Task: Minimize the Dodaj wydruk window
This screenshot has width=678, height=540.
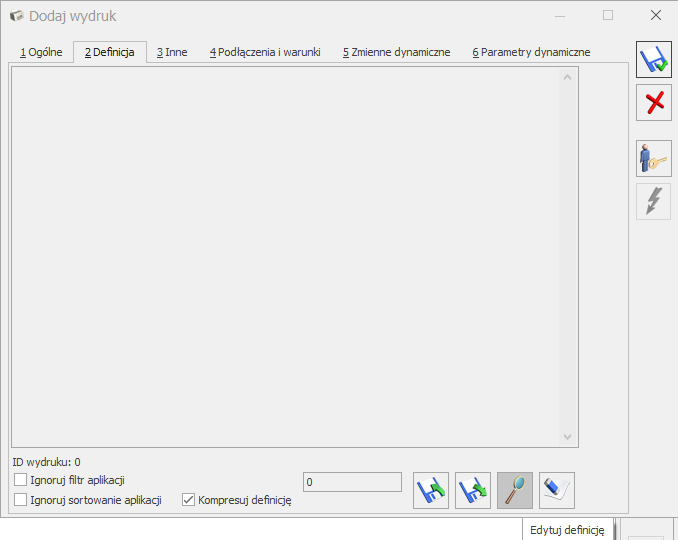Action: point(560,16)
